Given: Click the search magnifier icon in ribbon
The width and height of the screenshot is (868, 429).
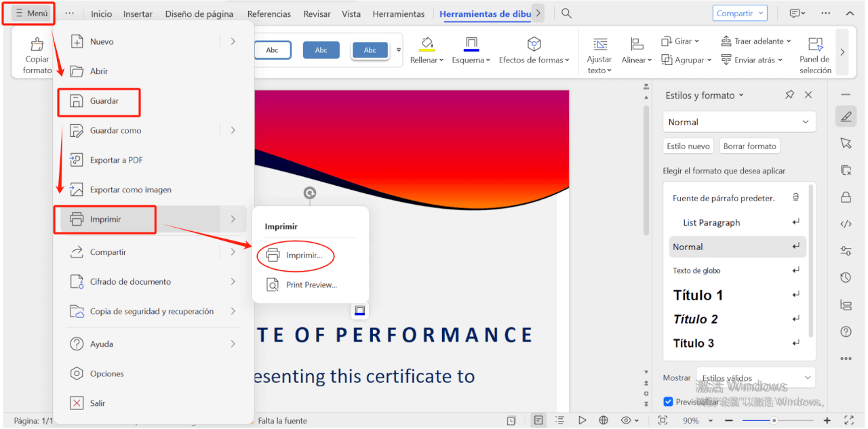Looking at the screenshot, I should click(x=566, y=14).
